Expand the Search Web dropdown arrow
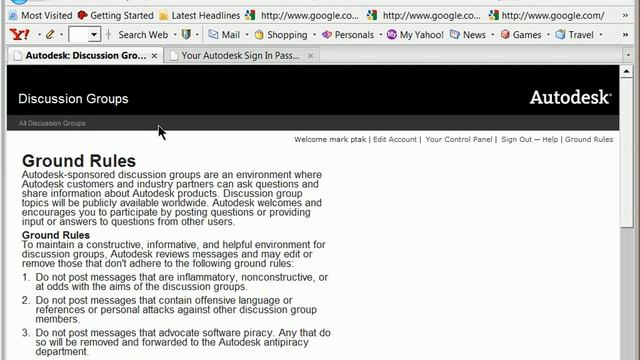Image resolution: width=640 pixels, height=360 pixels. pos(175,35)
